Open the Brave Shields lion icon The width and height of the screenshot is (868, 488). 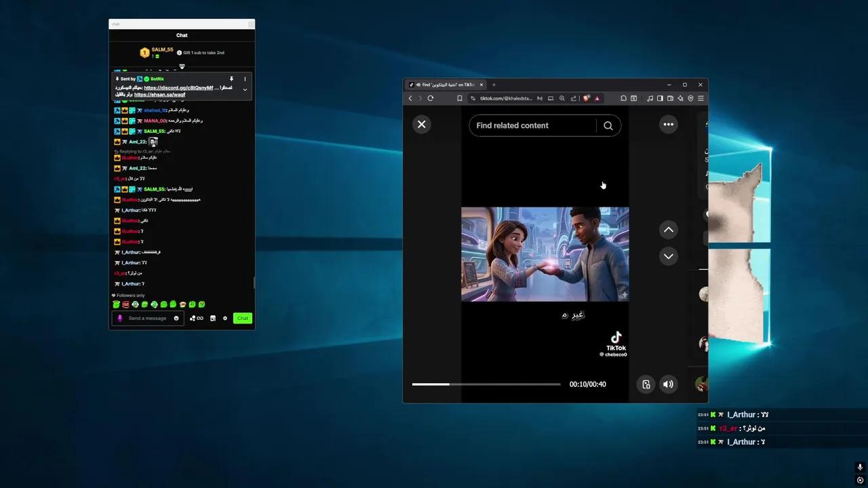(586, 98)
